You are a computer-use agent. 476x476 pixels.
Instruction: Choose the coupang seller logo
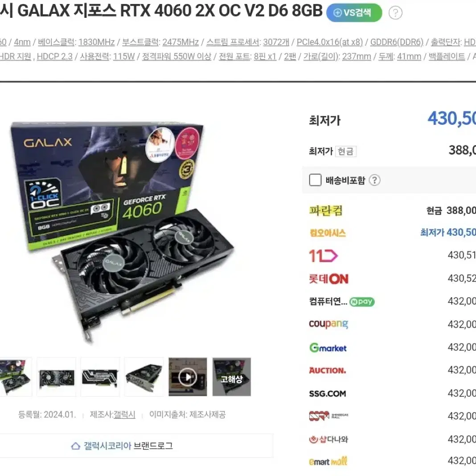pyautogui.click(x=328, y=324)
